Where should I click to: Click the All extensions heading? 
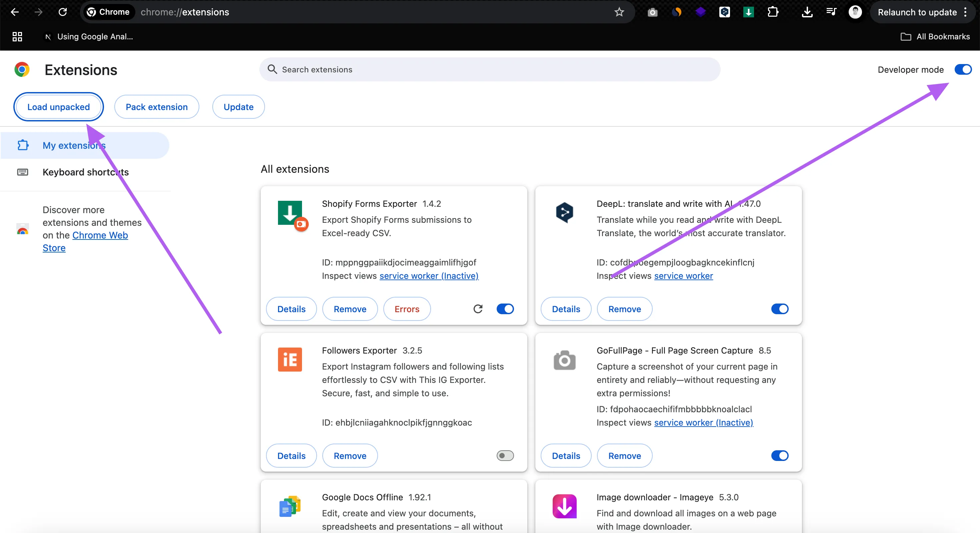point(295,169)
